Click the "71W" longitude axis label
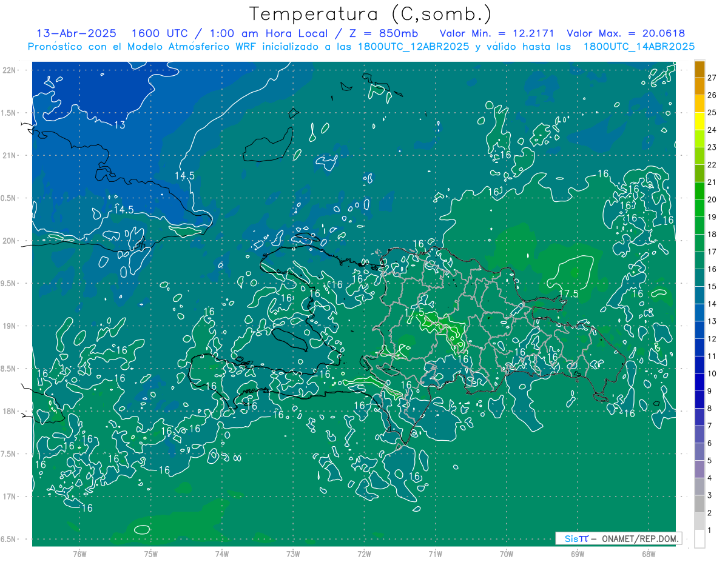Viewport: 728px width, 562px height. (x=435, y=554)
